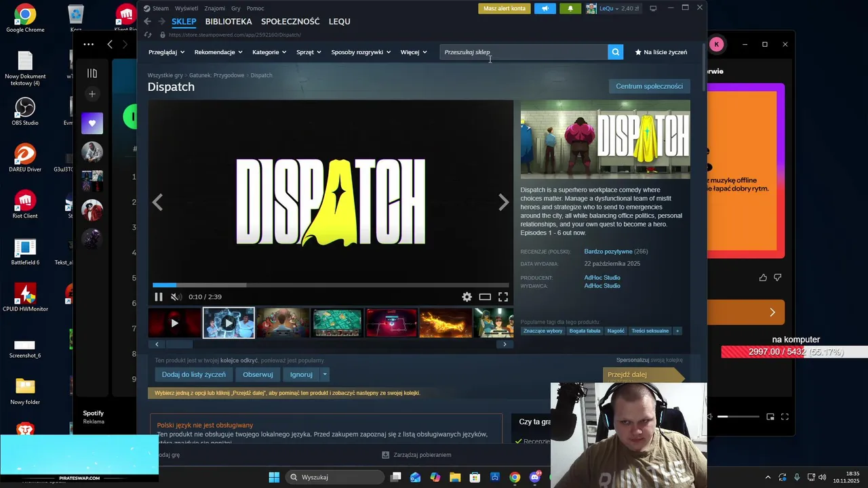Open video settings gear in trailer player
Screen dimensions: 868x488
(467, 297)
